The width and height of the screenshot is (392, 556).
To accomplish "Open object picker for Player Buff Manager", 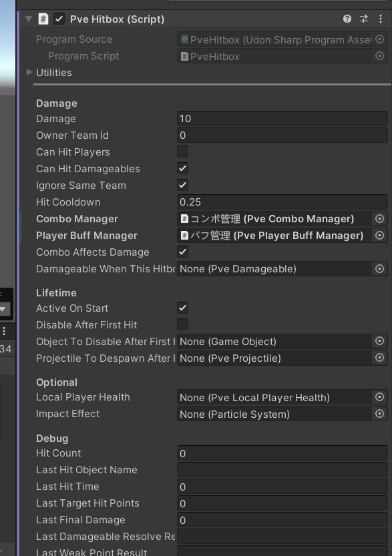I will tap(379, 236).
